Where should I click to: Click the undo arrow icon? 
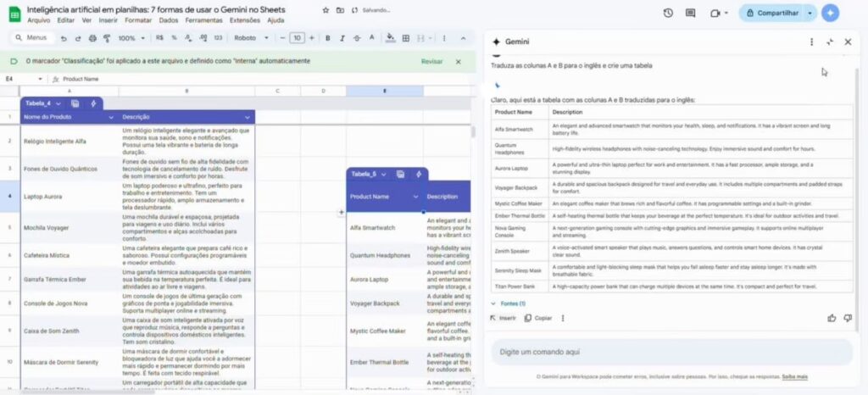64,38
